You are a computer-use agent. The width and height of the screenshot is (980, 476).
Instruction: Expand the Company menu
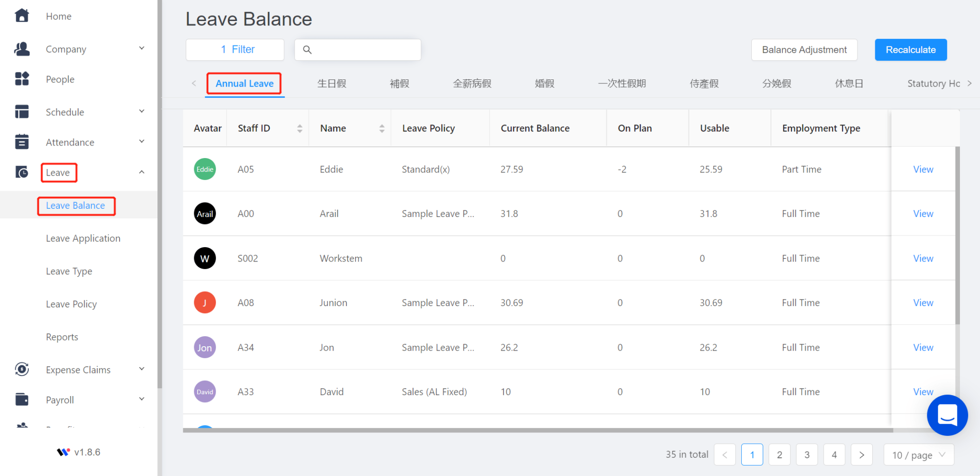[x=142, y=49]
